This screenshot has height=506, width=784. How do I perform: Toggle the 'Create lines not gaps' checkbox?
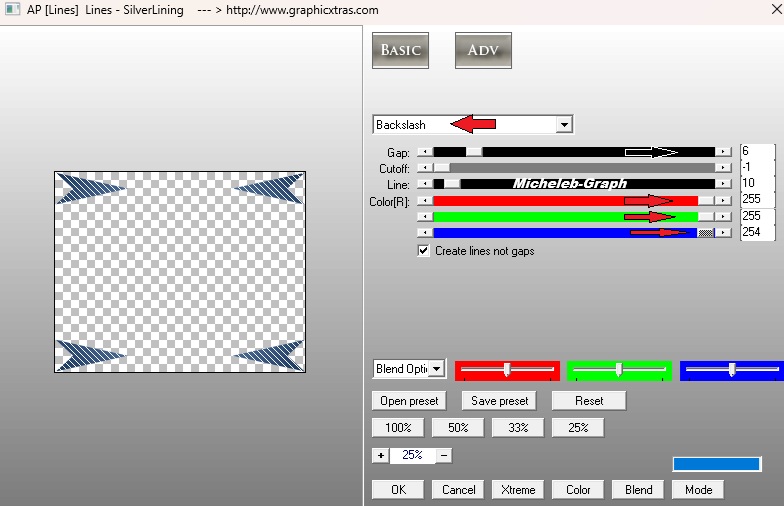point(424,251)
